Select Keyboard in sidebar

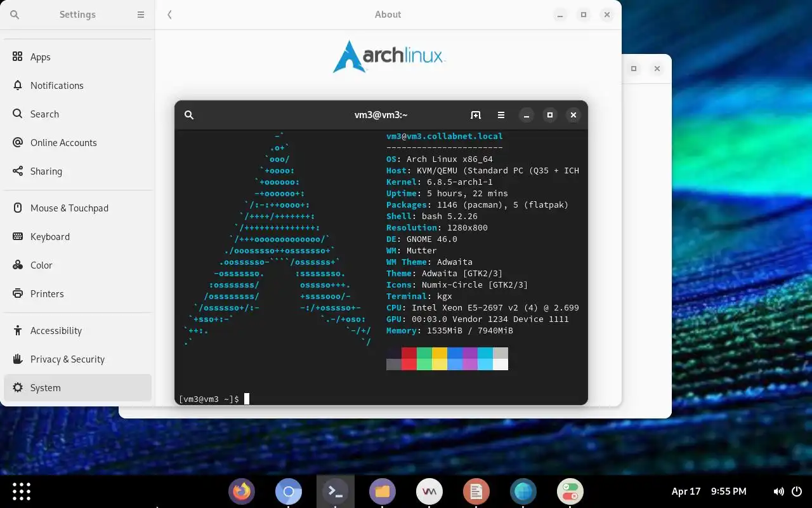tap(77, 237)
